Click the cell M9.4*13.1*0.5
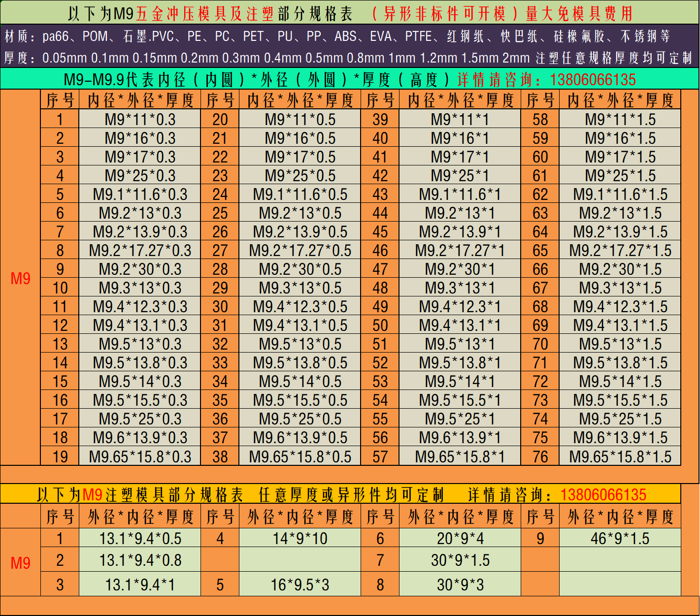The width and height of the screenshot is (700, 616). (x=300, y=325)
